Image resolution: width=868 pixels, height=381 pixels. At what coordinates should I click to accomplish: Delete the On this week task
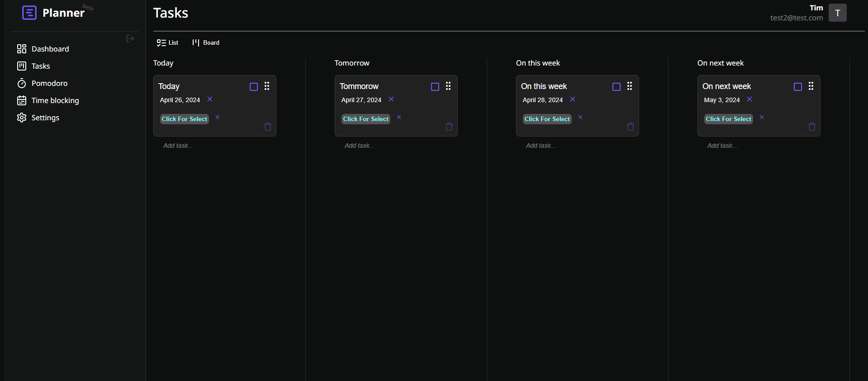[x=631, y=127]
